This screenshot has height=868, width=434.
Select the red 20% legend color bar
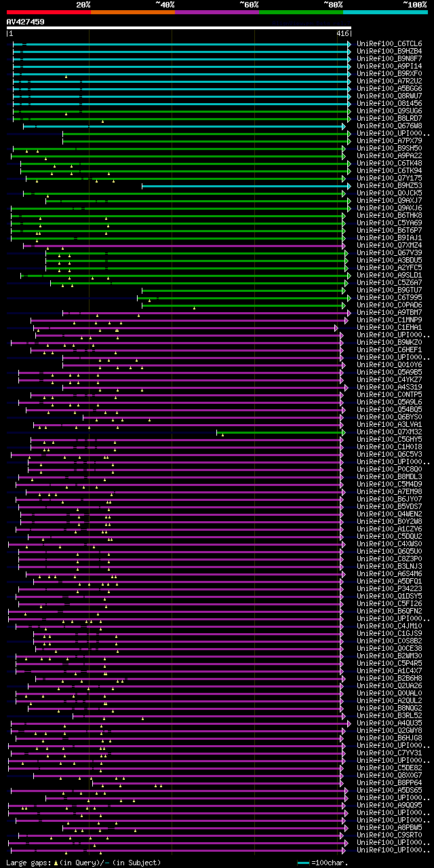[x=48, y=12]
